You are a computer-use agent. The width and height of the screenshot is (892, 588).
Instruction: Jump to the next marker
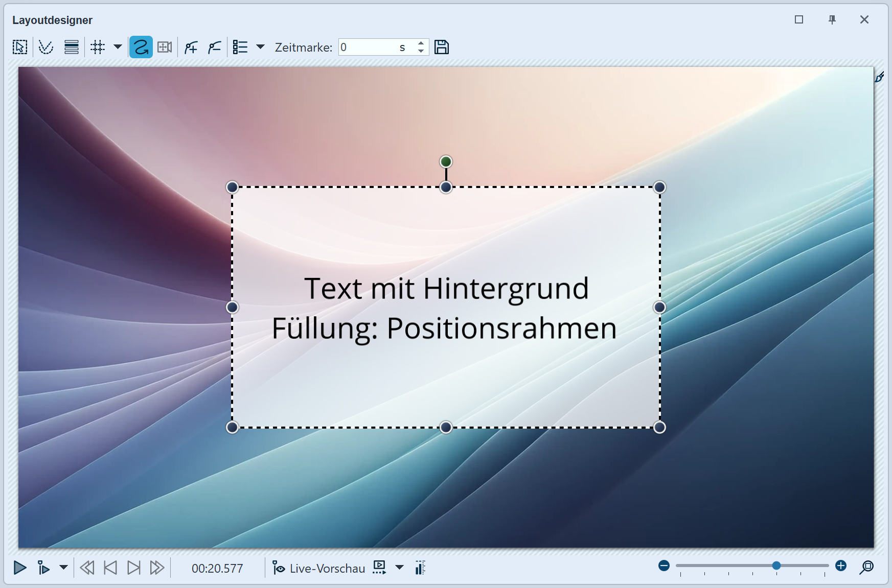[133, 568]
